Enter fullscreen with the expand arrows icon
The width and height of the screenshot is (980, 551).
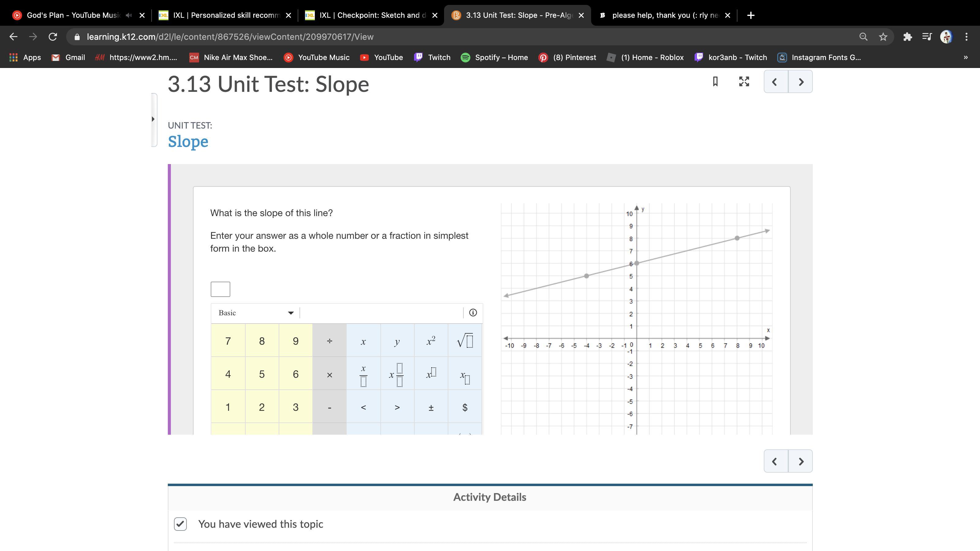(744, 81)
